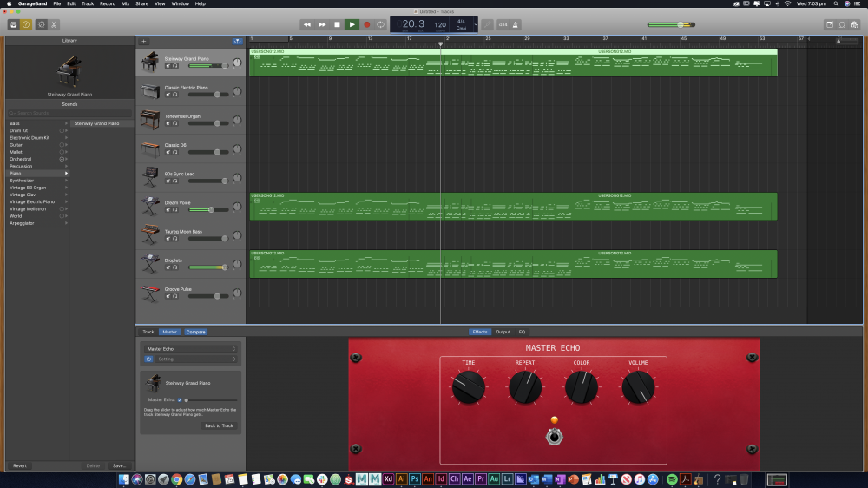This screenshot has width=868, height=488.
Task: Click the Catch playhead button in track header
Action: pyautogui.click(x=238, y=42)
